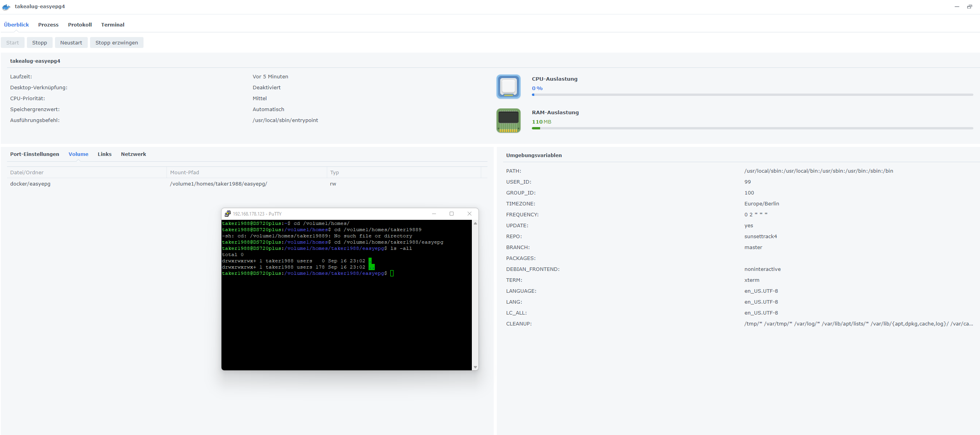Select the Netzwerk tab

pos(133,154)
